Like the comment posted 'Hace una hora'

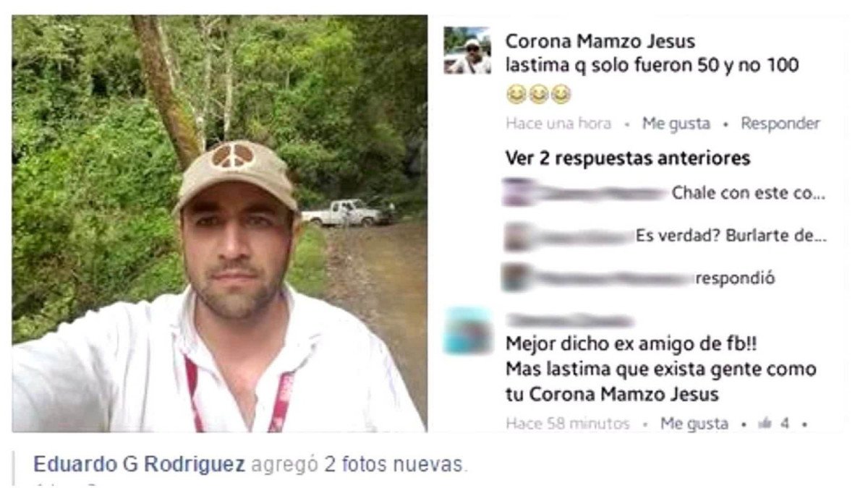click(x=676, y=124)
